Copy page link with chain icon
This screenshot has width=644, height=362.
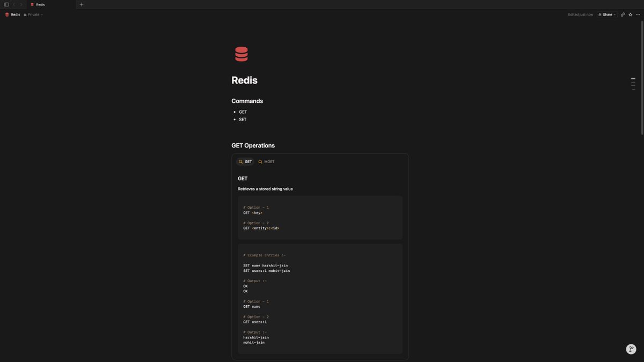pos(623,14)
